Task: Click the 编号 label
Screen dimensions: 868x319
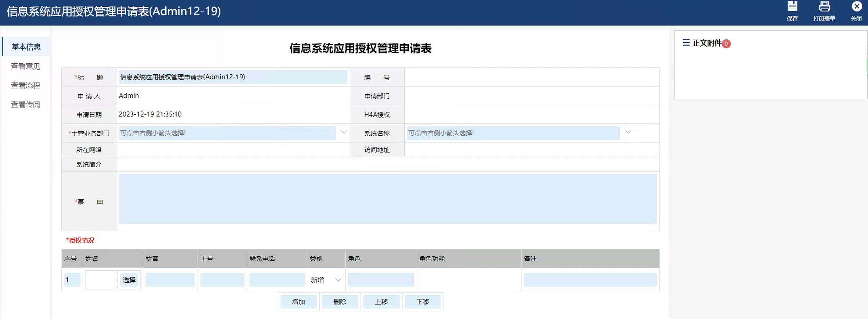Action: click(x=377, y=77)
